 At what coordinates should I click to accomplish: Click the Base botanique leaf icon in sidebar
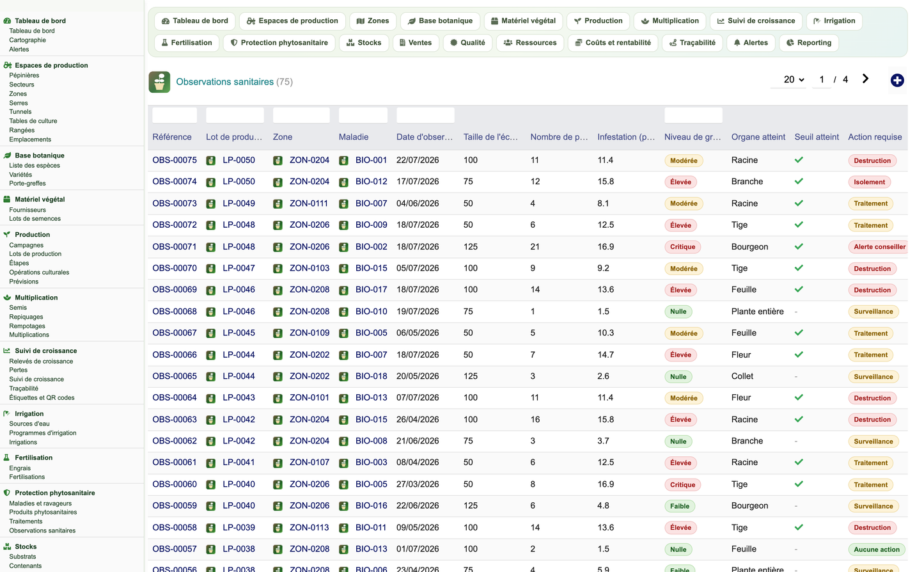(x=7, y=155)
